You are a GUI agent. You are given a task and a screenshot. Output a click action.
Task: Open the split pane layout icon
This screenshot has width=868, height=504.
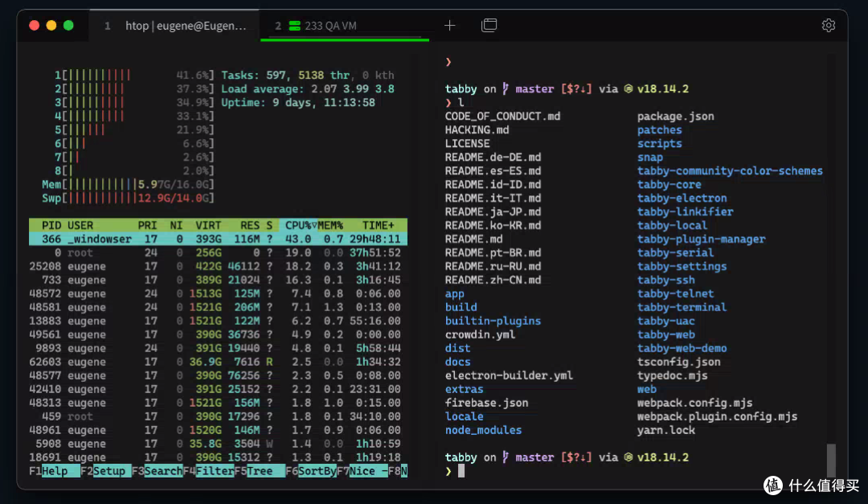(x=489, y=26)
